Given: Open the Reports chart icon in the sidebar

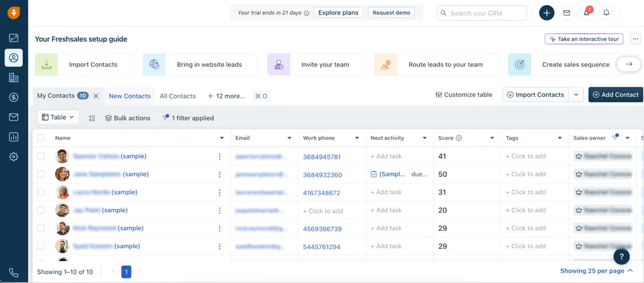Looking at the screenshot, I should 14,137.
